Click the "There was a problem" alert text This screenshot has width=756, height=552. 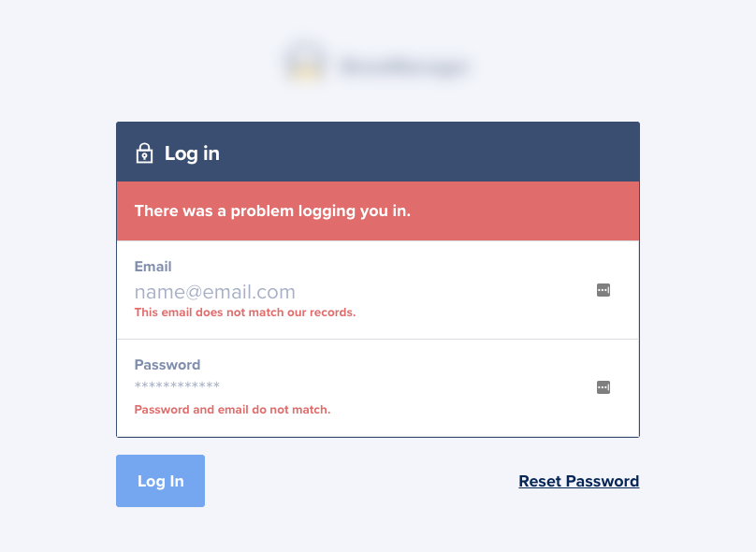[x=272, y=211]
